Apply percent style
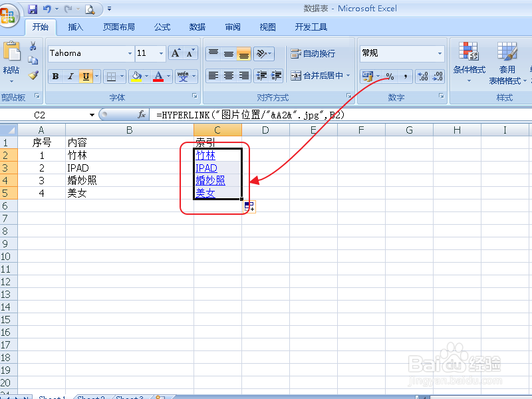 (x=390, y=76)
